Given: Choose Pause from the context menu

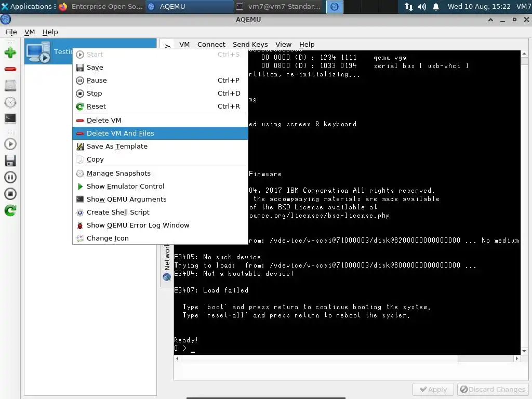Looking at the screenshot, I should click(x=160, y=81).
